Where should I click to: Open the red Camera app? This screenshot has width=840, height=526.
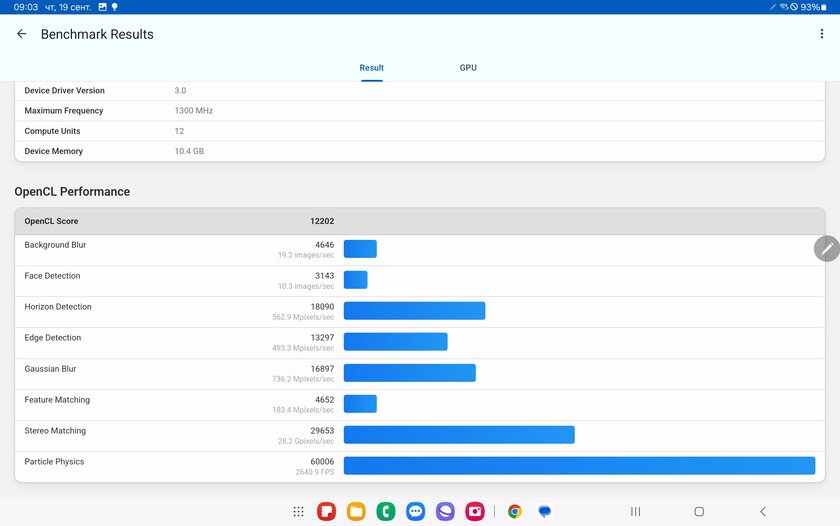475,512
